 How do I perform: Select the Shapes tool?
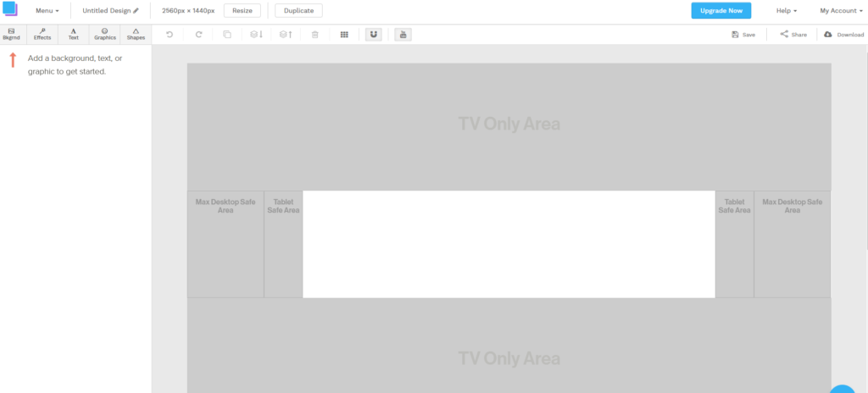tap(136, 34)
